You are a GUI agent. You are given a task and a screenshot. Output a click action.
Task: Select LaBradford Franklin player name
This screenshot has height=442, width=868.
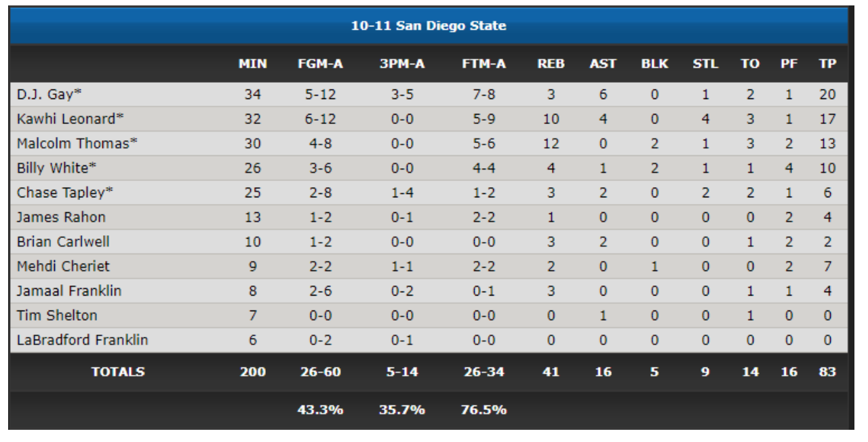point(83,340)
